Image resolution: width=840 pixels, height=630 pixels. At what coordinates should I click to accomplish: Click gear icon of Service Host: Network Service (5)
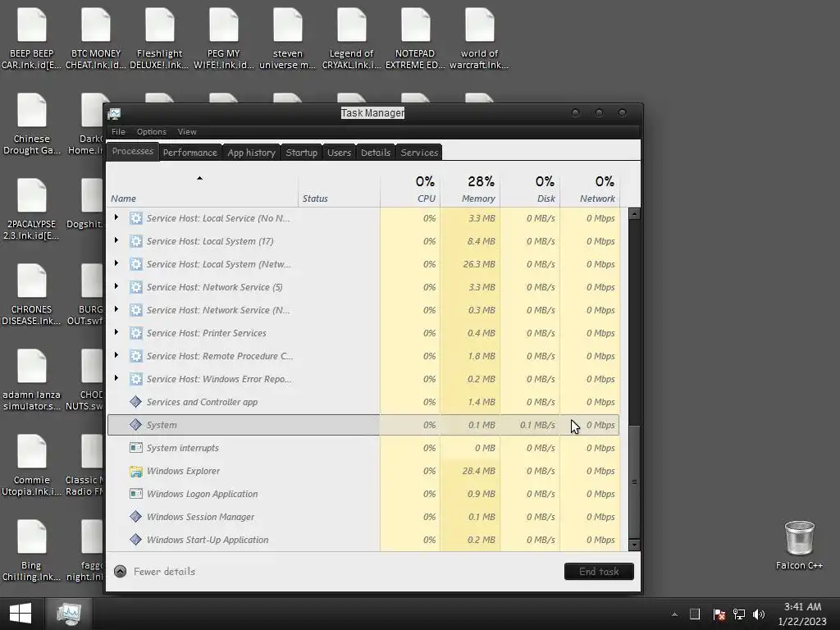tap(136, 287)
